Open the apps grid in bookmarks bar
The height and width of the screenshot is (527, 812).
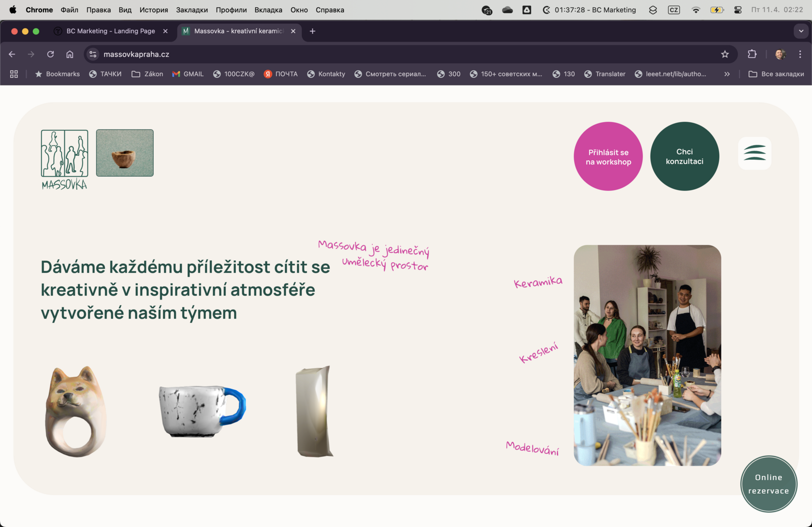click(x=14, y=74)
